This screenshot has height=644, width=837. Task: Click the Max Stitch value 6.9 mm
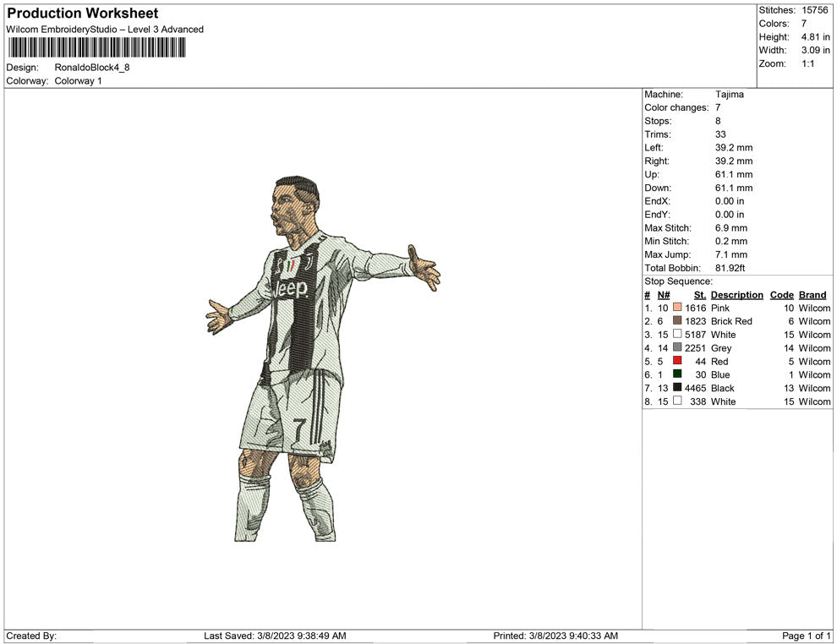[x=731, y=228]
